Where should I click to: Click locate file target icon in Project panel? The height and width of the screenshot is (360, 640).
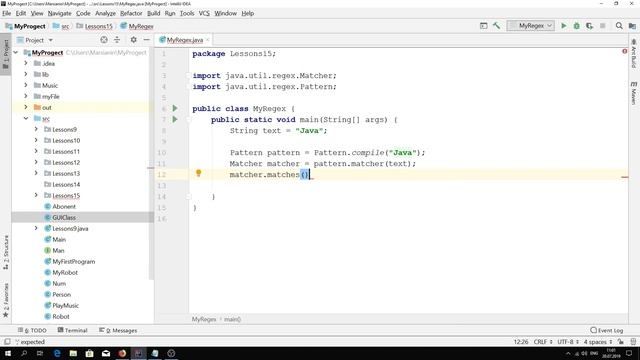[104, 40]
